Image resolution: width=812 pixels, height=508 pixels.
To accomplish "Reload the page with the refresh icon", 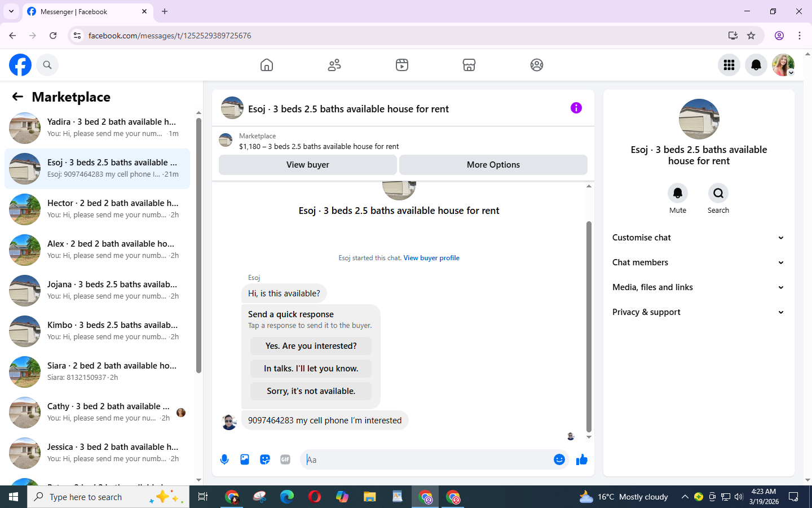I will click(53, 36).
